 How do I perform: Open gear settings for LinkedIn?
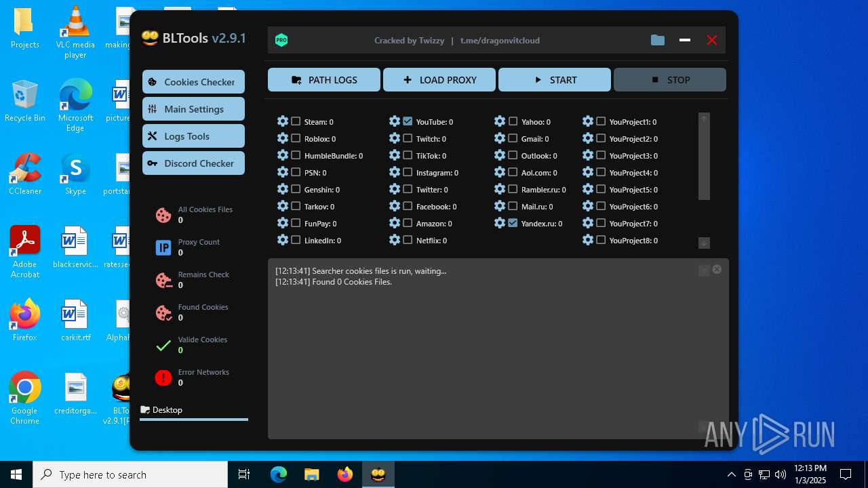point(283,240)
